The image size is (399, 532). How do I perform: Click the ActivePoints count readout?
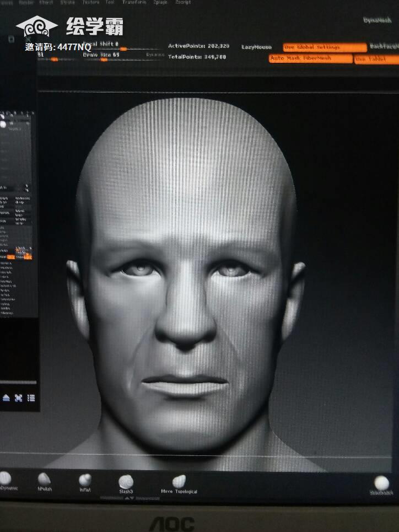coord(198,46)
